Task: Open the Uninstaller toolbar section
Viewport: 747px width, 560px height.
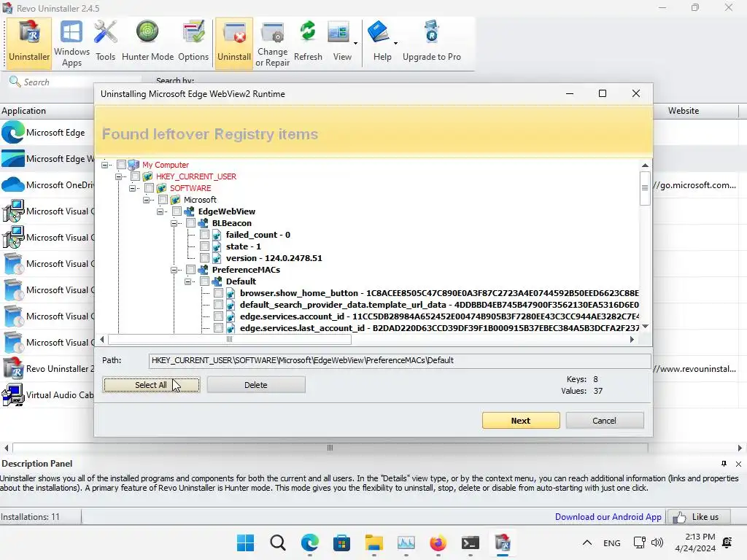Action: (29, 43)
